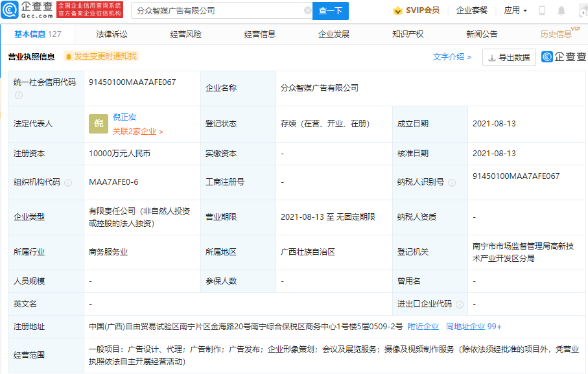Click the 附近企业 nearby companies link

click(423, 326)
